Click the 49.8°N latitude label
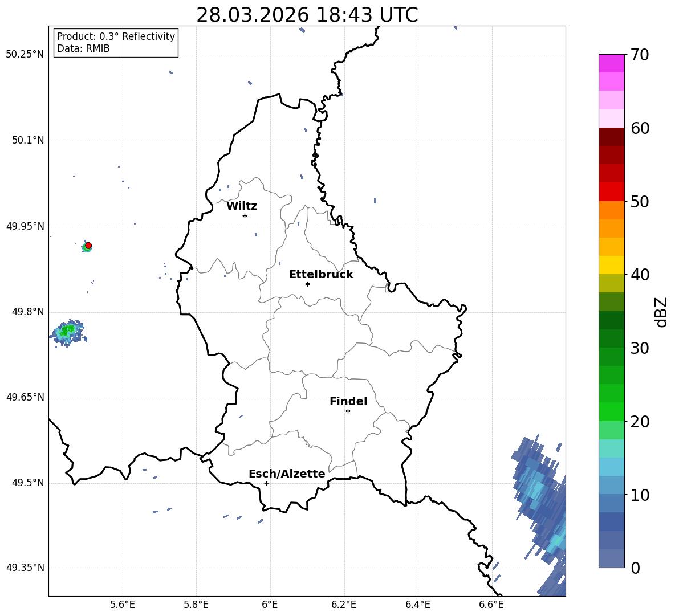The image size is (675, 616). 28,312
